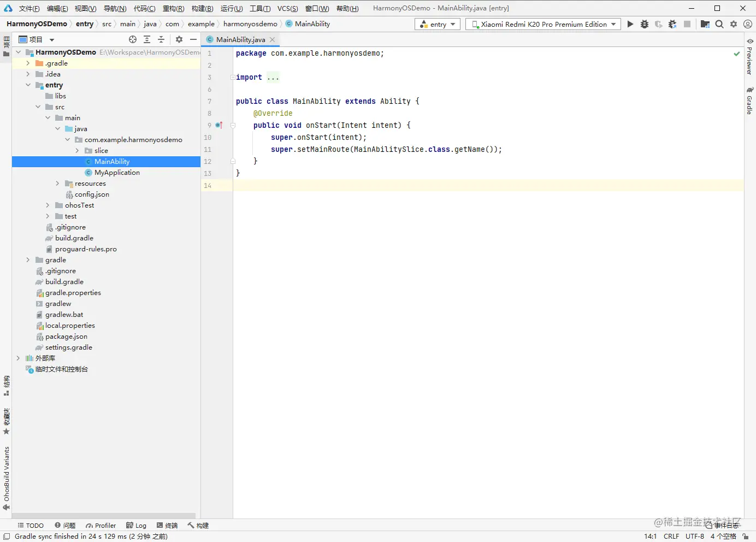Click line number 11 in gutter
The image size is (756, 542).
coord(208,150)
